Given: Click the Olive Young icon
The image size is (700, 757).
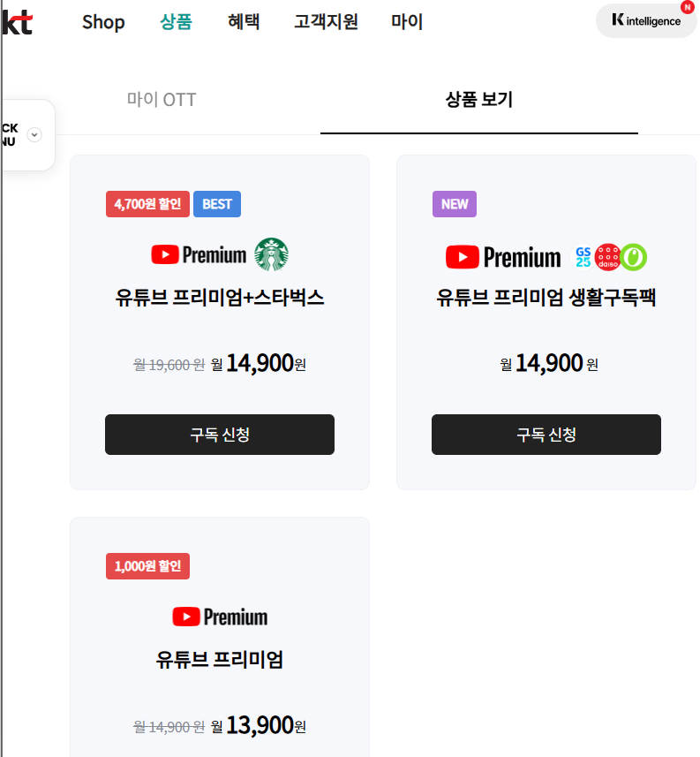Looking at the screenshot, I should (633, 256).
